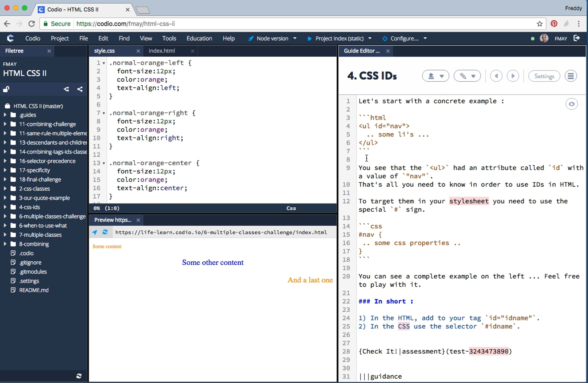Screen dimensions: 588x383
Task: Open the Find menu
Action: [124, 38]
